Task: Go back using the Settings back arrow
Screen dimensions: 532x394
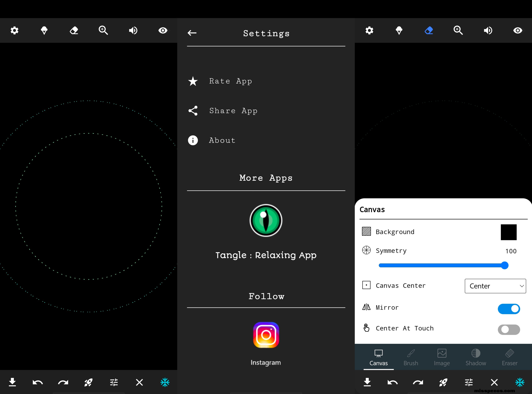Action: [x=192, y=33]
